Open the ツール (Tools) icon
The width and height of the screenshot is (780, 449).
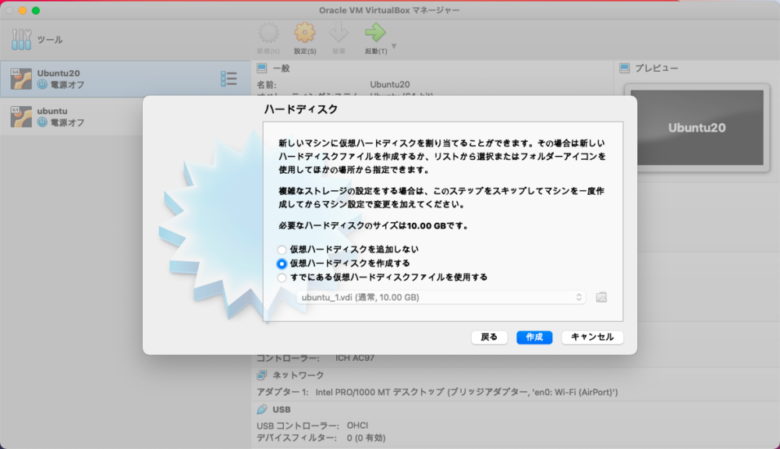point(21,39)
